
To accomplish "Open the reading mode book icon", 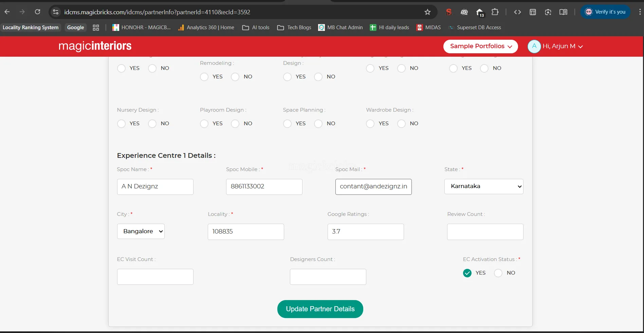I will pos(563,12).
